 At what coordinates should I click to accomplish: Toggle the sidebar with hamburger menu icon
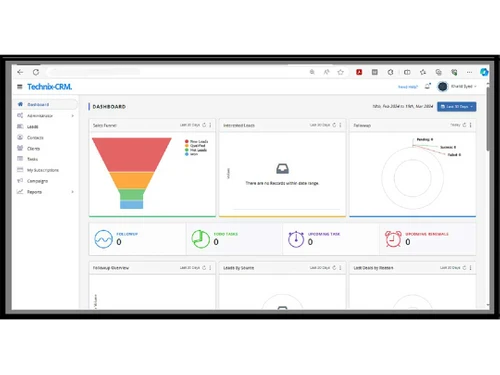tap(20, 87)
